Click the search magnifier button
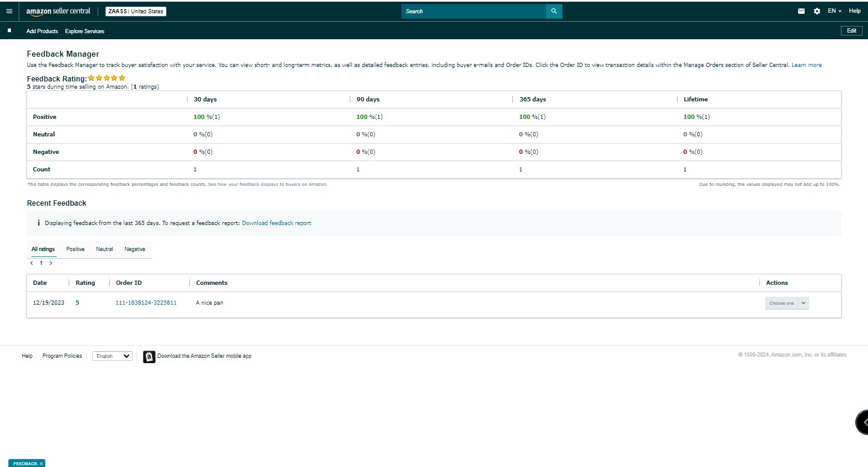868x467 pixels. tap(554, 11)
